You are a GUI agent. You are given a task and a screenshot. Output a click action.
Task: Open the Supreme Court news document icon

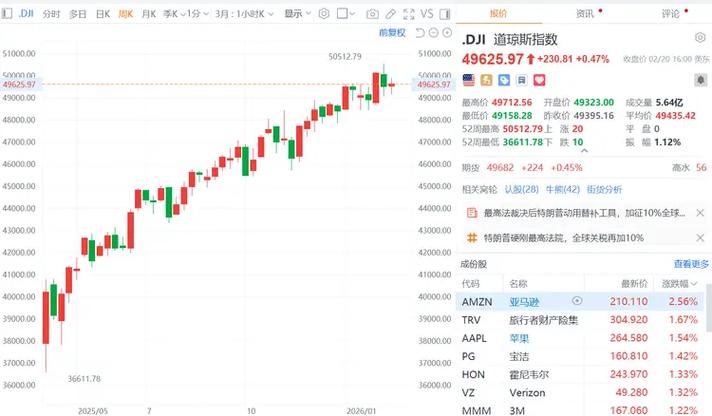tap(472, 213)
